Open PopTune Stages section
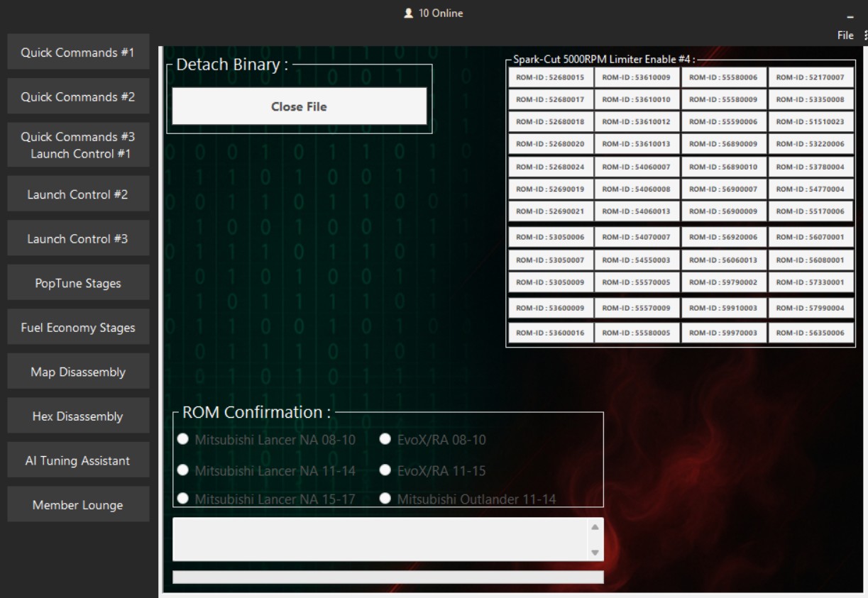 click(78, 283)
